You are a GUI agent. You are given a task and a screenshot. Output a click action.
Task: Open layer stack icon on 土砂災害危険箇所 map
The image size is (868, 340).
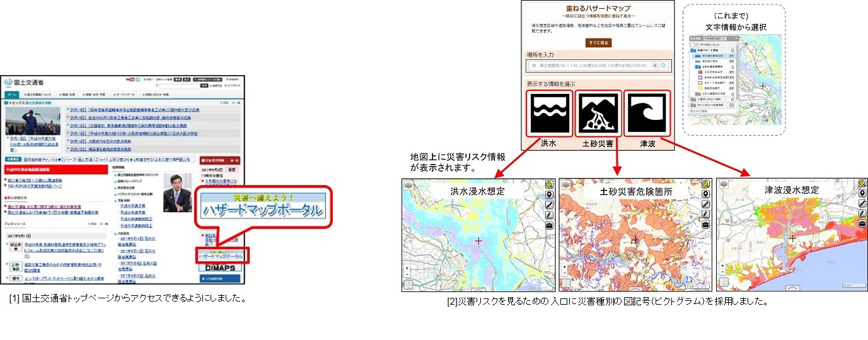pos(565,184)
